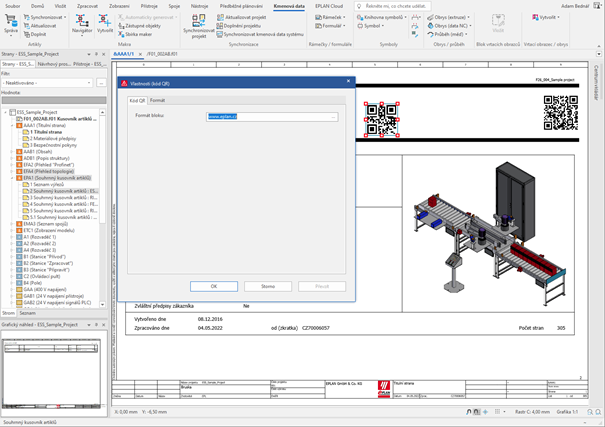Click the Správce manager icon in ribbon

click(x=11, y=24)
